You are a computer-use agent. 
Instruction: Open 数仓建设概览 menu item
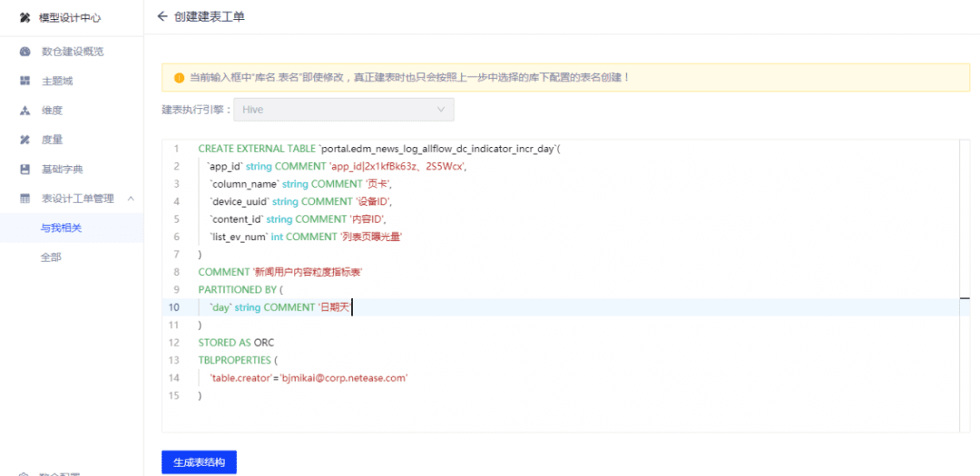pos(72,51)
